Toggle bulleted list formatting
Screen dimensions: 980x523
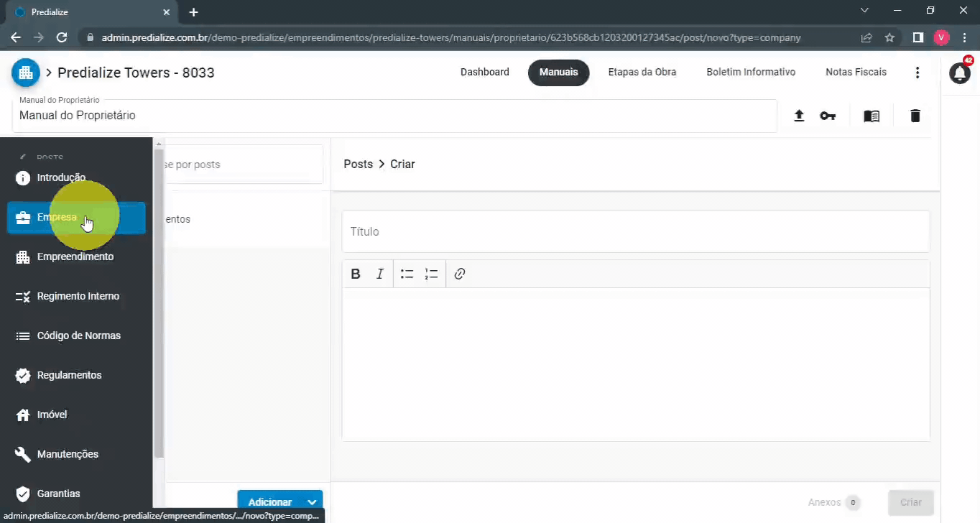click(x=407, y=274)
